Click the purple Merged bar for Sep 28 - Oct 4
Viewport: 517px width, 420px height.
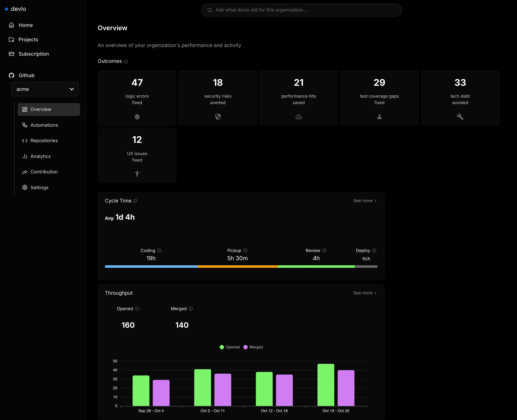161,393
